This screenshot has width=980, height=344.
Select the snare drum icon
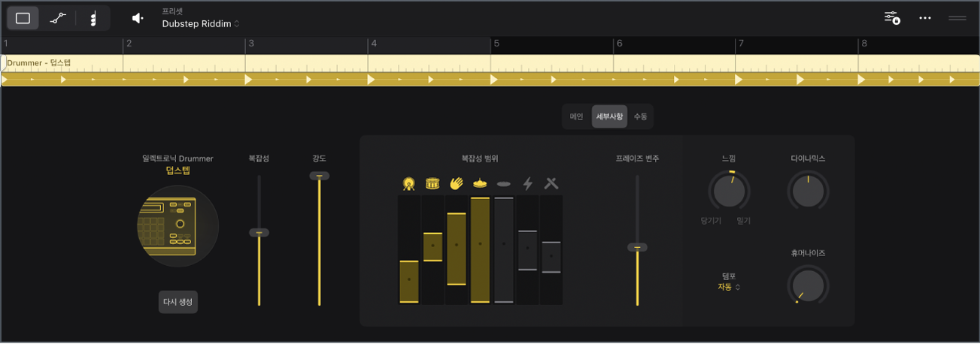pyautogui.click(x=432, y=183)
